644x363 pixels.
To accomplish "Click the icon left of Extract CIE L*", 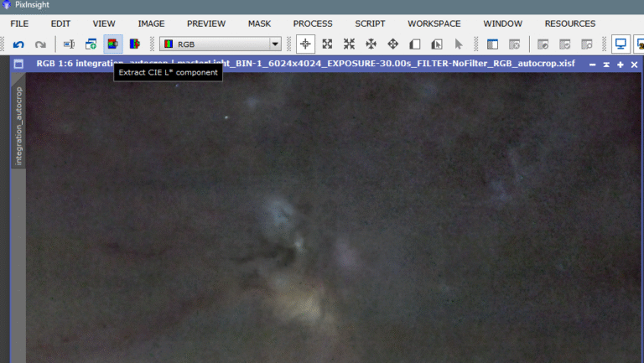I will (x=91, y=44).
